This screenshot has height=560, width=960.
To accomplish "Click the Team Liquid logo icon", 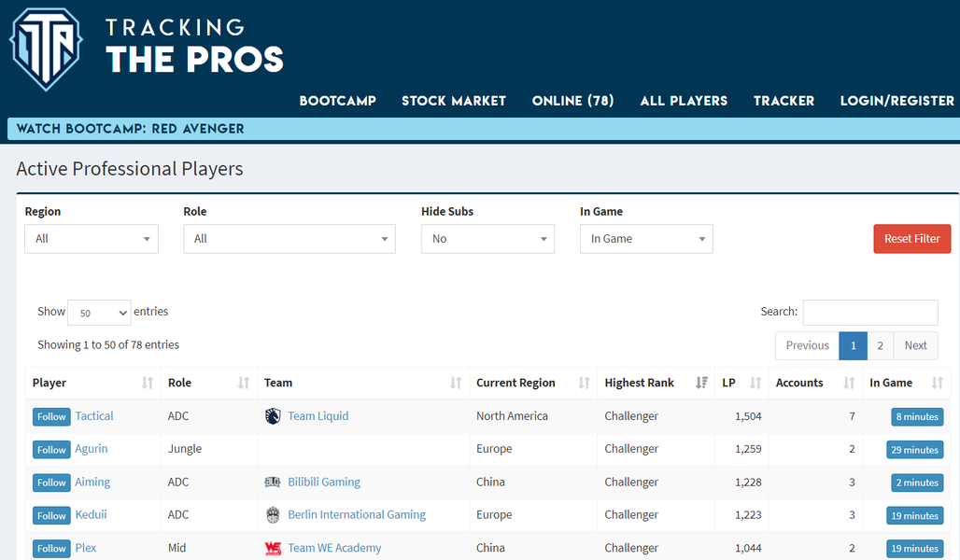I will pyautogui.click(x=273, y=416).
